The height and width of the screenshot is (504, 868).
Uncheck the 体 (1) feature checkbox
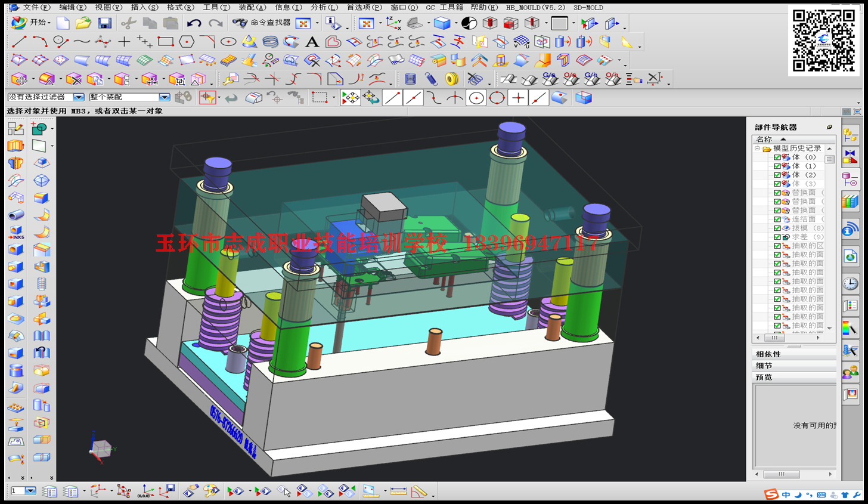tap(777, 166)
